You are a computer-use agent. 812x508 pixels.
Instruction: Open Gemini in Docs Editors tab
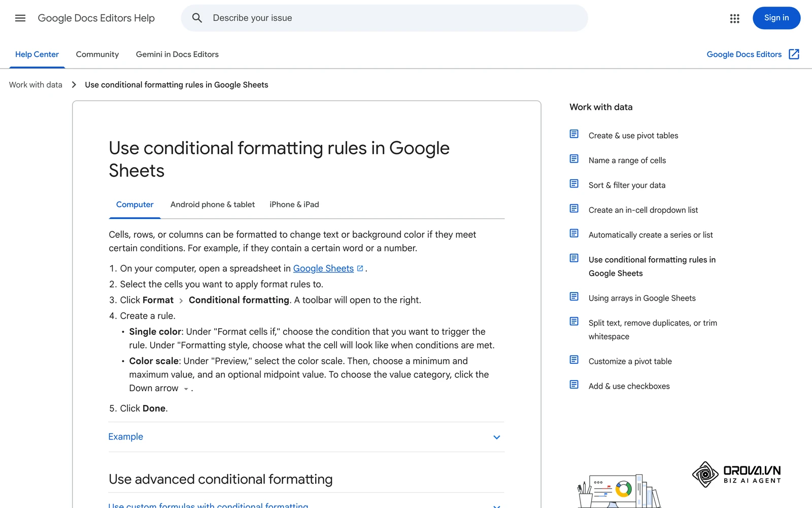click(x=177, y=54)
